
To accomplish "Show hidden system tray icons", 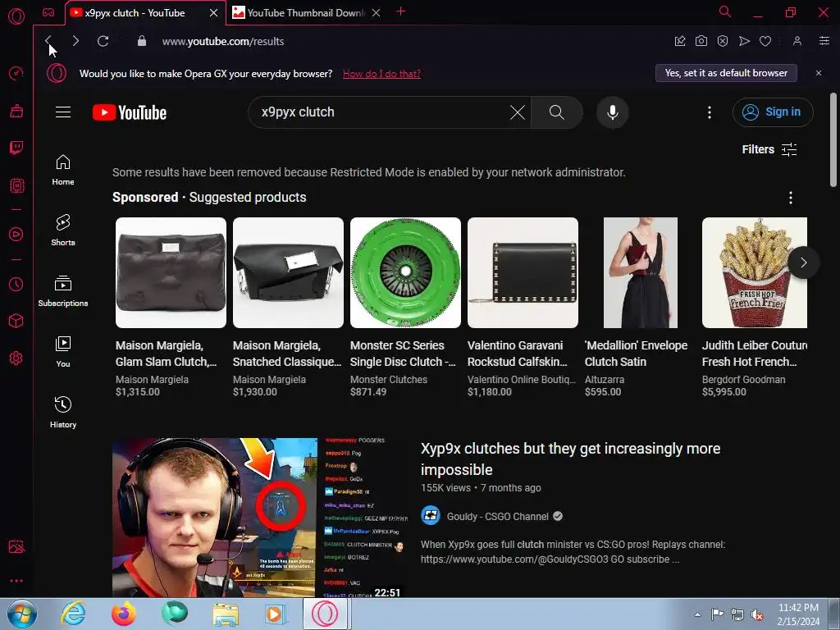I will 697,614.
